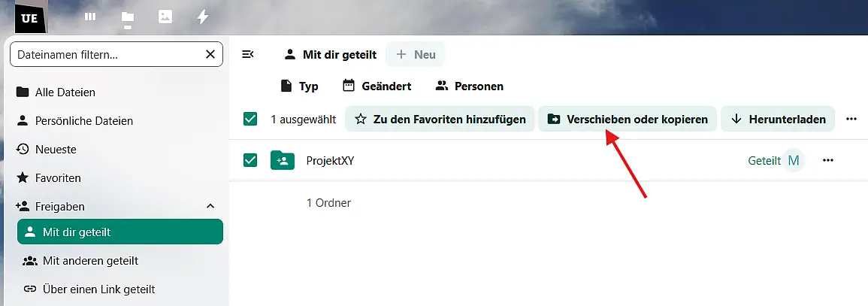
Task: Click the M avatar on ProjektXY row
Action: (x=793, y=160)
